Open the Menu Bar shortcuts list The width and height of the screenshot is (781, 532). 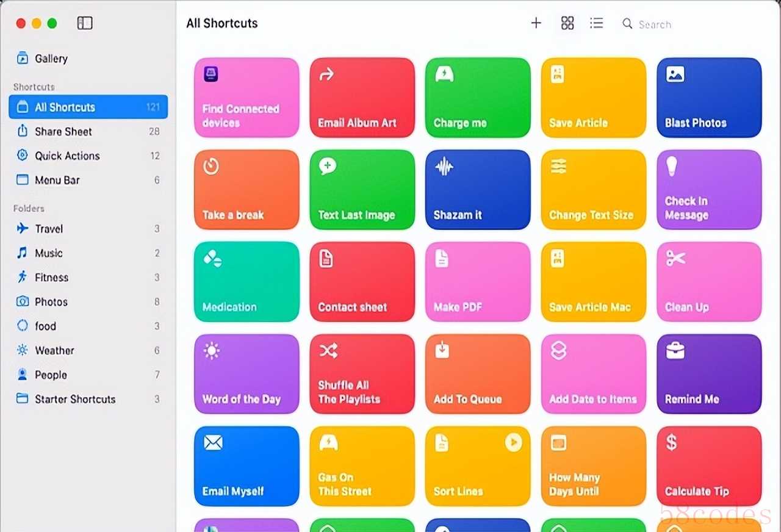57,180
